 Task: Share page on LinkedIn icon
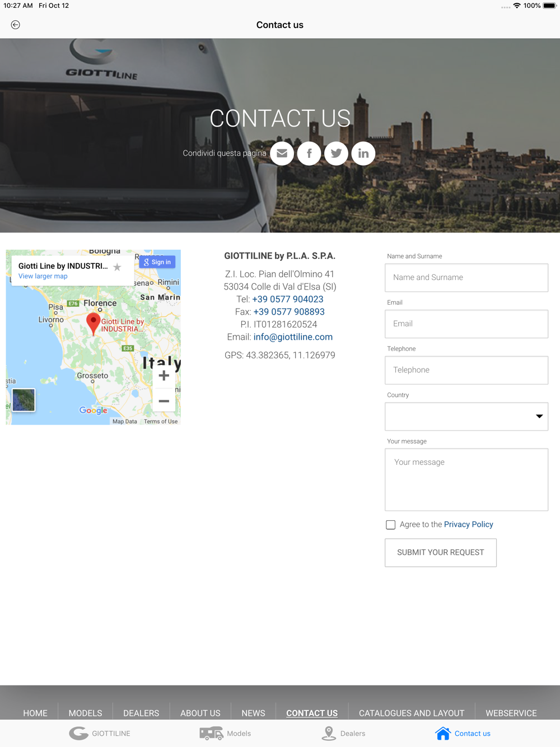(x=363, y=153)
